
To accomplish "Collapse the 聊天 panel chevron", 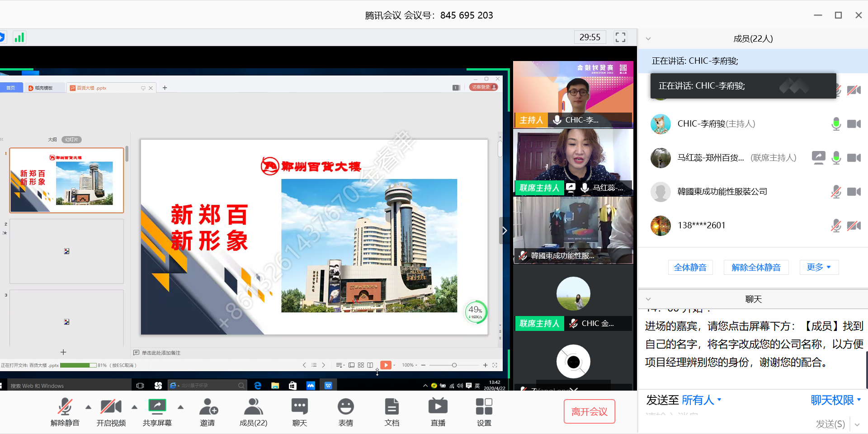I will [x=648, y=299].
